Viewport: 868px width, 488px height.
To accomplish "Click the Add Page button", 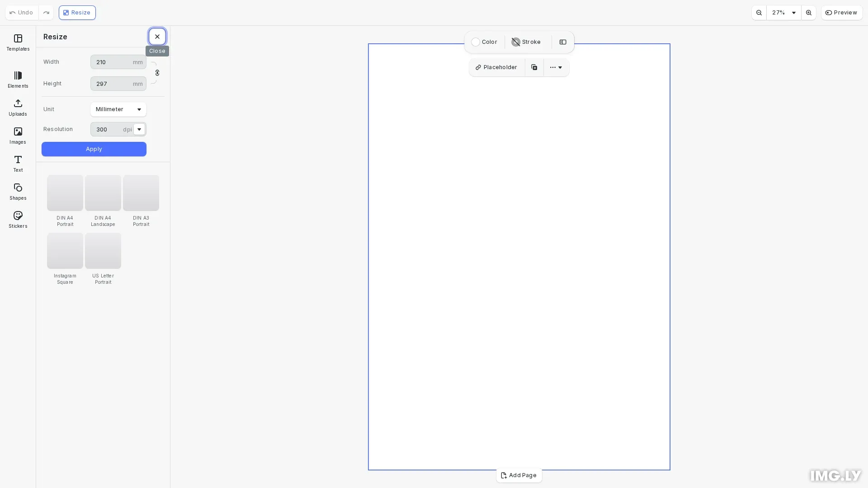I will click(x=519, y=475).
